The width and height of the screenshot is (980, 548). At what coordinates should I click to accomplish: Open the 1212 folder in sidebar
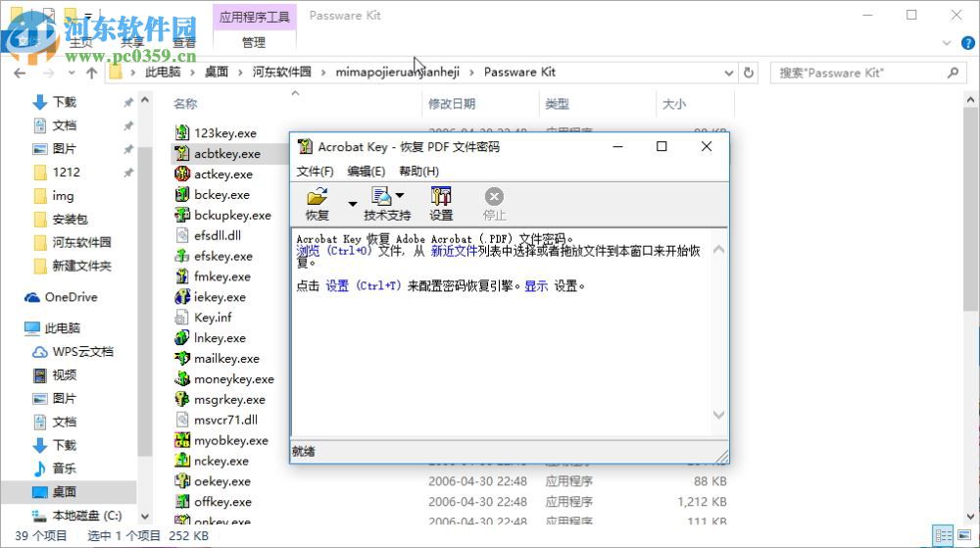(x=67, y=172)
